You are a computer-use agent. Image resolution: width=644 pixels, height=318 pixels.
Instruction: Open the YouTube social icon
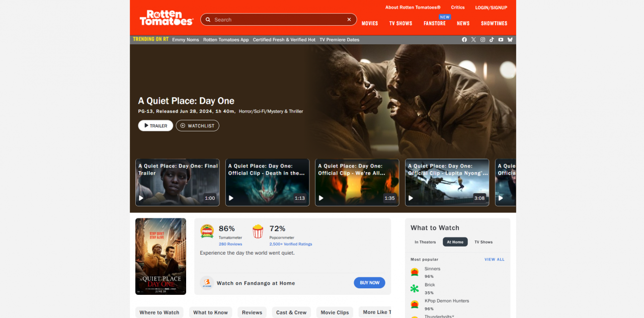(501, 40)
